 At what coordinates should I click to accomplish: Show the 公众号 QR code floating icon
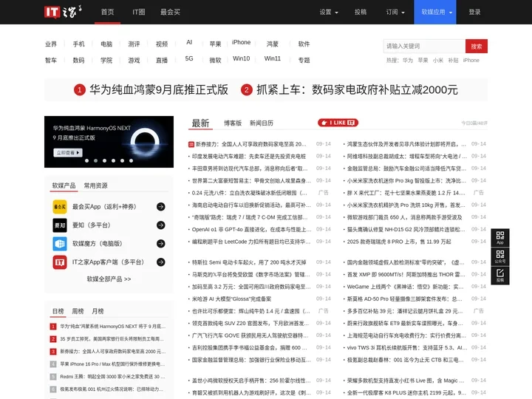pyautogui.click(x=500, y=256)
